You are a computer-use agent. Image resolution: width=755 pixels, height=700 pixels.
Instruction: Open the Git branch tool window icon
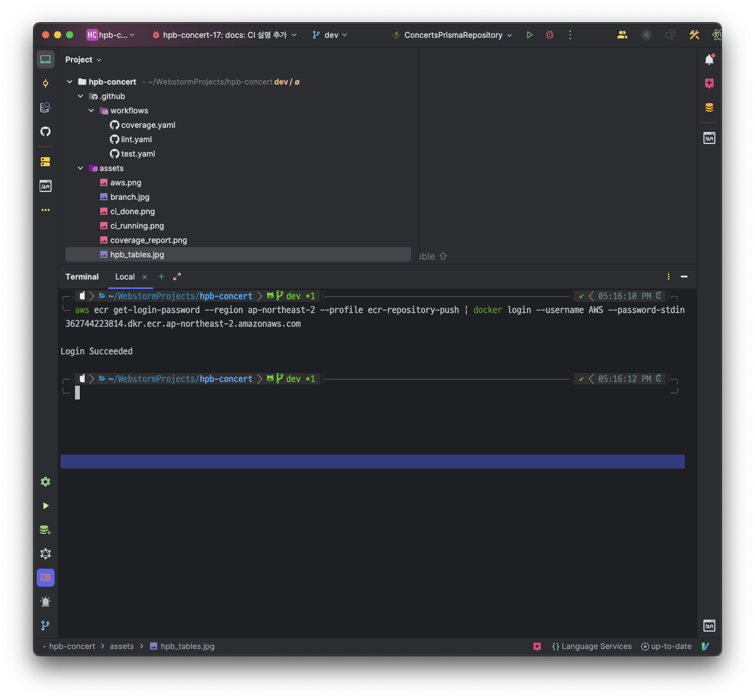pos(46,626)
